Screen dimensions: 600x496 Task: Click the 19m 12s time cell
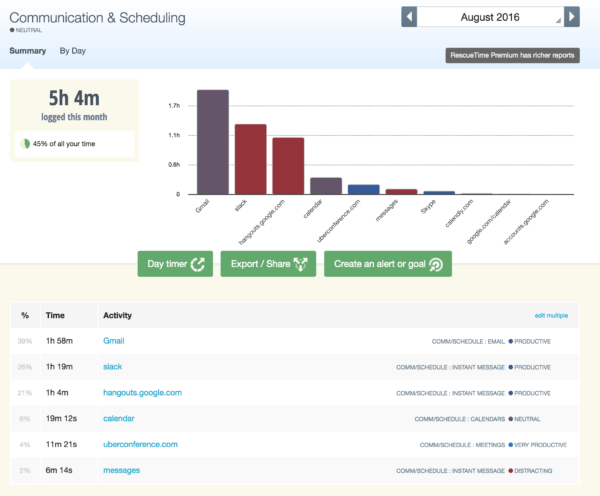[61, 418]
